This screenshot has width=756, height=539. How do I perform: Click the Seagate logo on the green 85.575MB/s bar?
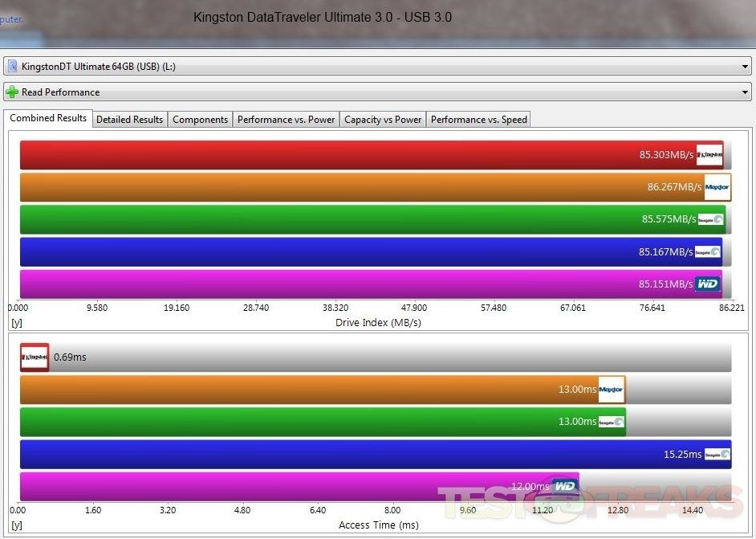710,219
